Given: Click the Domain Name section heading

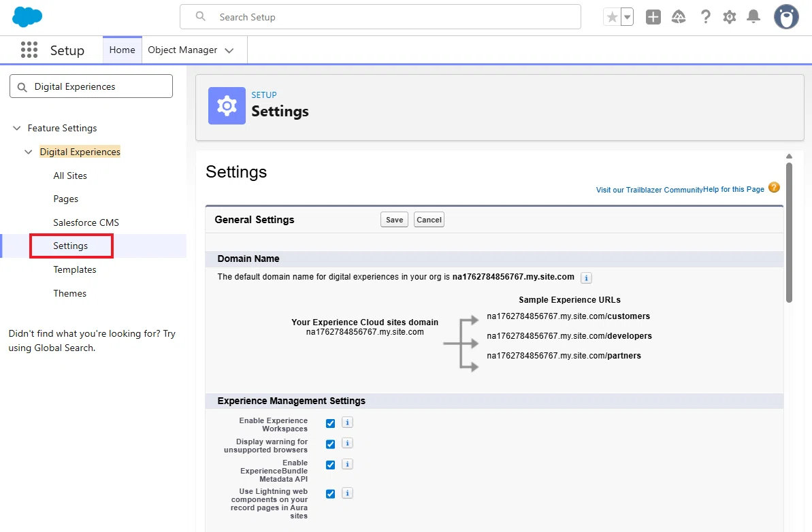Looking at the screenshot, I should 248,259.
